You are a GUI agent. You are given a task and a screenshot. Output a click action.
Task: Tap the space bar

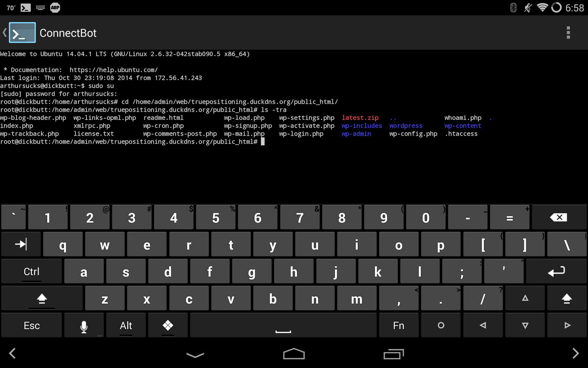coord(283,325)
